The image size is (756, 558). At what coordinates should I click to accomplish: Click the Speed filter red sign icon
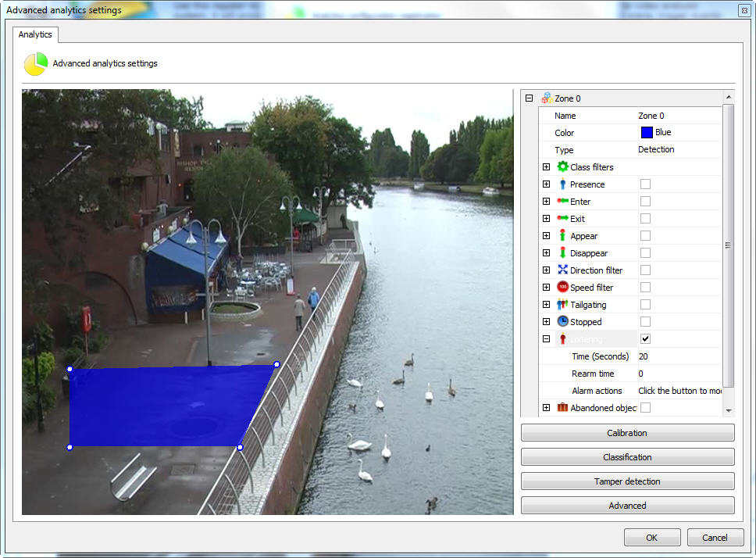coord(562,287)
